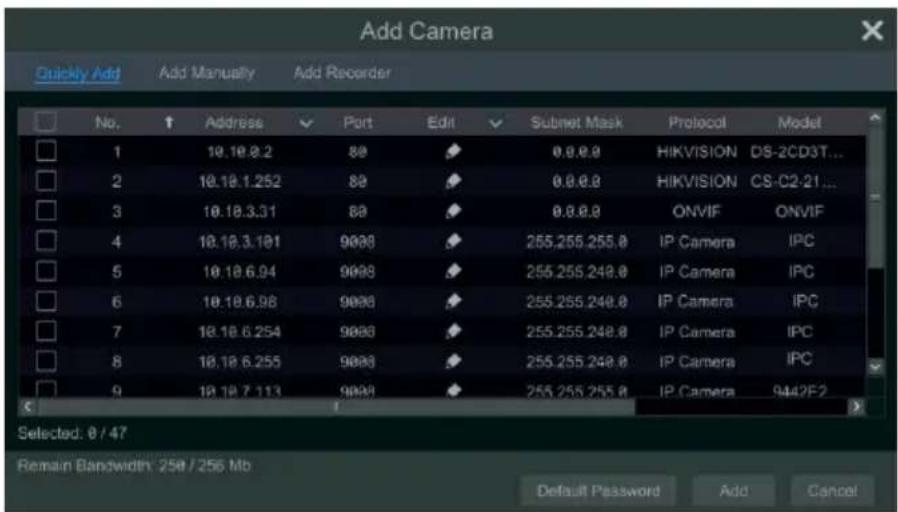Click the Protocol column header
The height and width of the screenshot is (512, 898).
697,123
